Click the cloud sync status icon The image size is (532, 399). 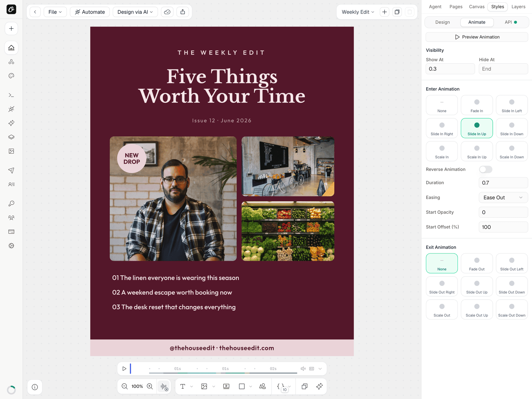coord(167,12)
